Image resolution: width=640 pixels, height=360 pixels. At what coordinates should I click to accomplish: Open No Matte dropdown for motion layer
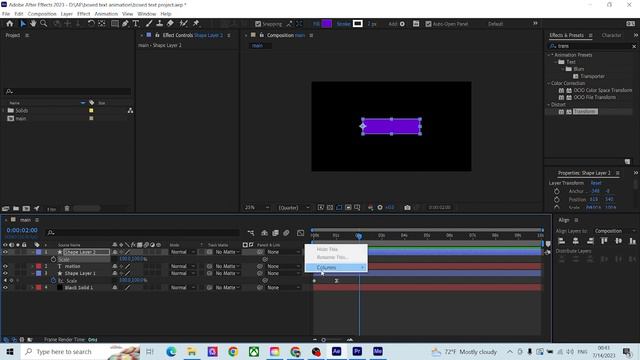pyautogui.click(x=227, y=266)
